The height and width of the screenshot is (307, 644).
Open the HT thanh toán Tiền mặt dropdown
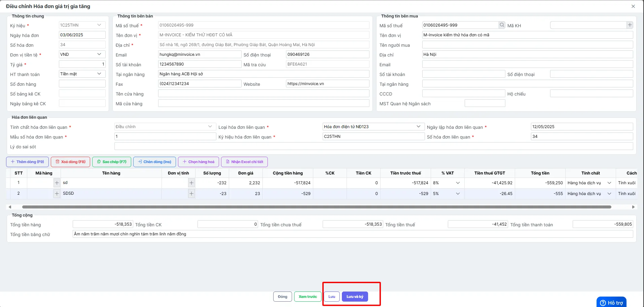(x=82, y=74)
